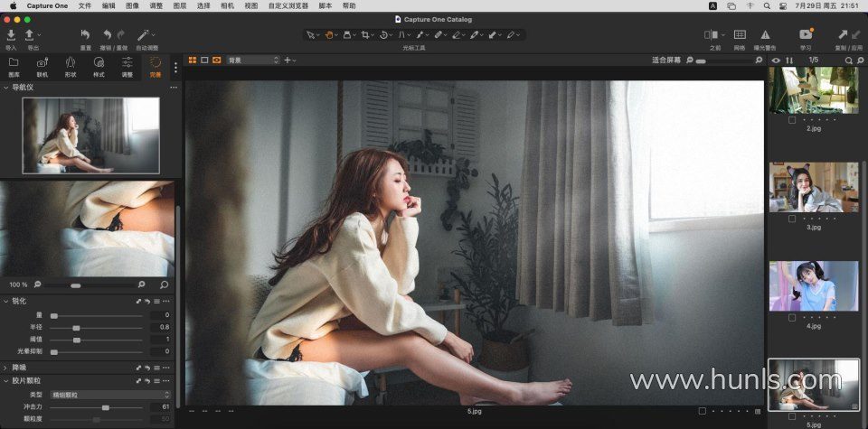Open the 导出 export options arrow
Viewport: 868px width, 429px height.
(x=39, y=34)
